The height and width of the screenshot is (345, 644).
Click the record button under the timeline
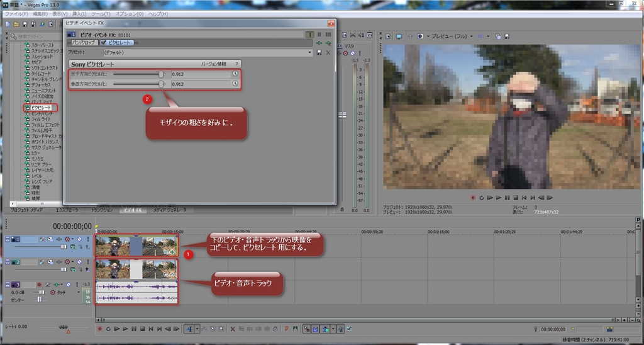click(99, 329)
